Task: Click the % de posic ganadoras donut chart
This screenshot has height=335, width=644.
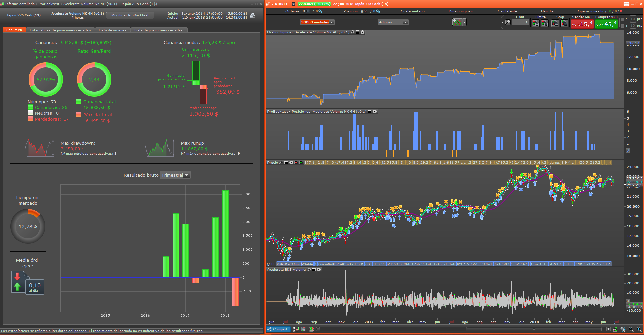Action: pyautogui.click(x=46, y=80)
